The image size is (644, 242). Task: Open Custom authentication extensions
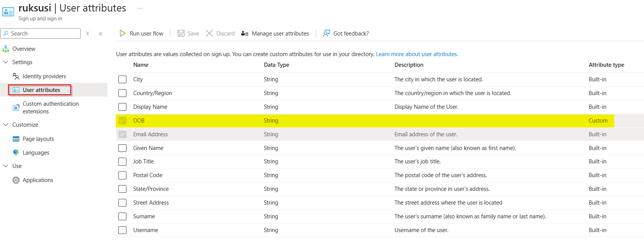(50, 108)
